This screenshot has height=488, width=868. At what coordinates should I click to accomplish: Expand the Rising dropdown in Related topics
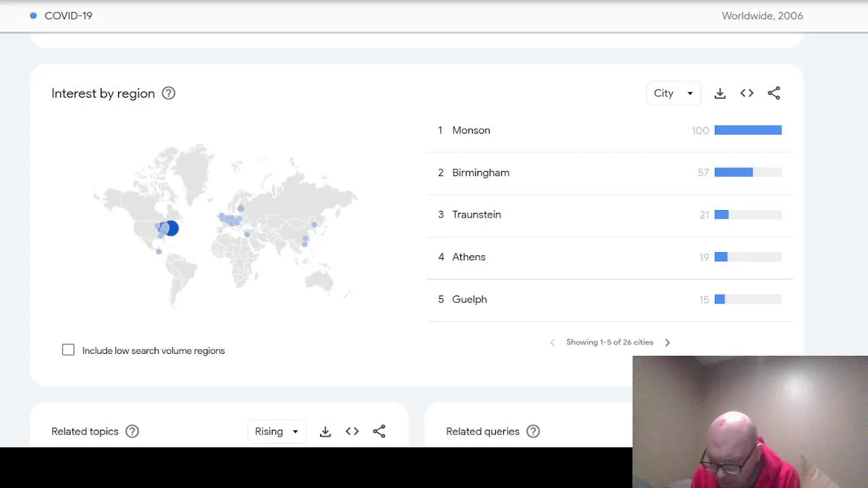[x=277, y=432]
